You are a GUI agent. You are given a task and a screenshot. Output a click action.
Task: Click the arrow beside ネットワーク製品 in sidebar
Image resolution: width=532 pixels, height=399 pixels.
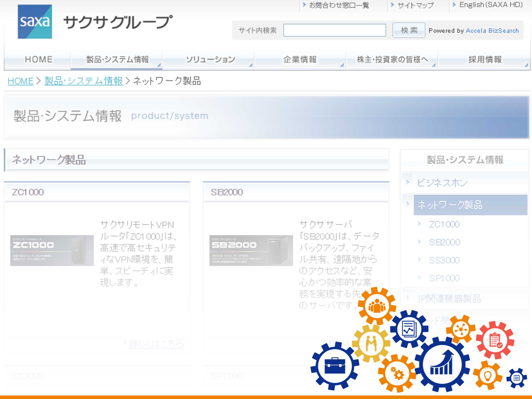pos(408,204)
